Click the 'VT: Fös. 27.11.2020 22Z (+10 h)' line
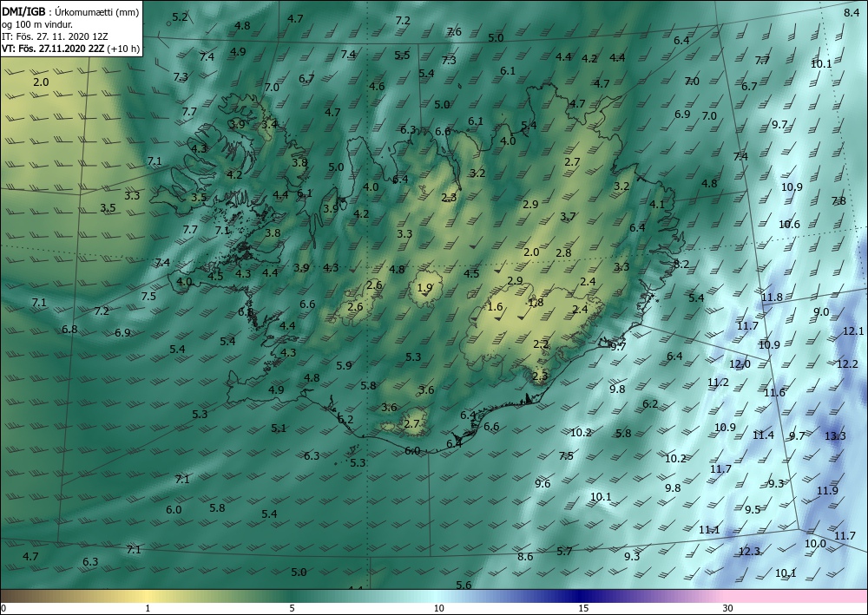 click(70, 49)
